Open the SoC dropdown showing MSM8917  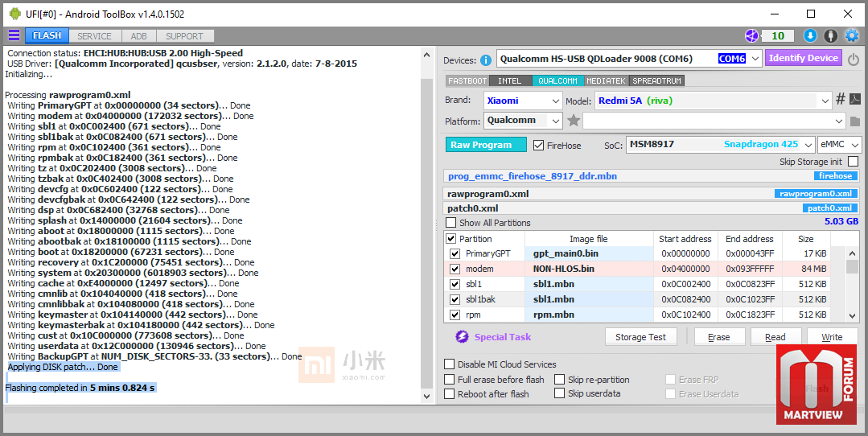coord(806,145)
